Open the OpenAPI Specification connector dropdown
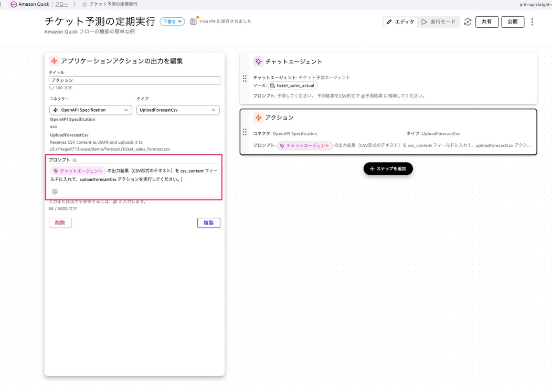Image resolution: width=552 pixels, height=392 pixels. tap(91, 110)
